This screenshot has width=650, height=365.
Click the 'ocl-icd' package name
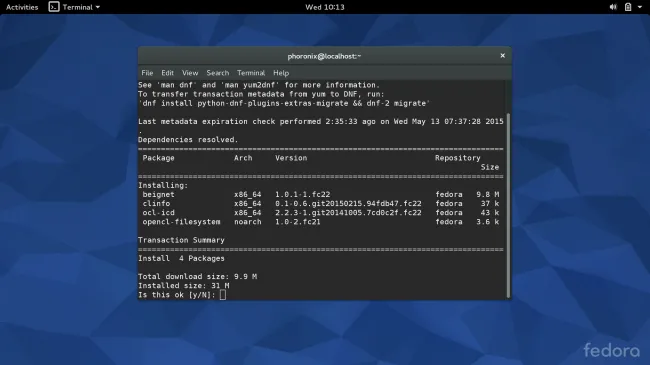pos(158,212)
